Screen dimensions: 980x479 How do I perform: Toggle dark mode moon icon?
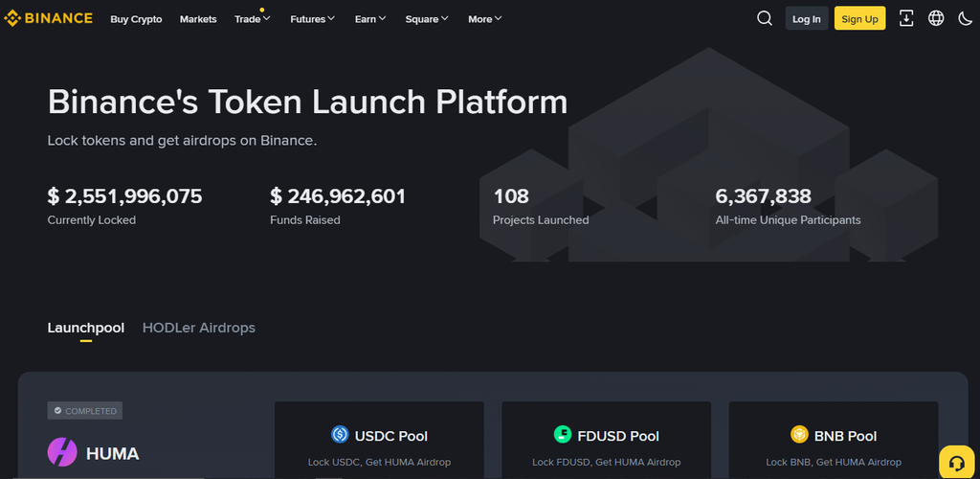coord(965,18)
